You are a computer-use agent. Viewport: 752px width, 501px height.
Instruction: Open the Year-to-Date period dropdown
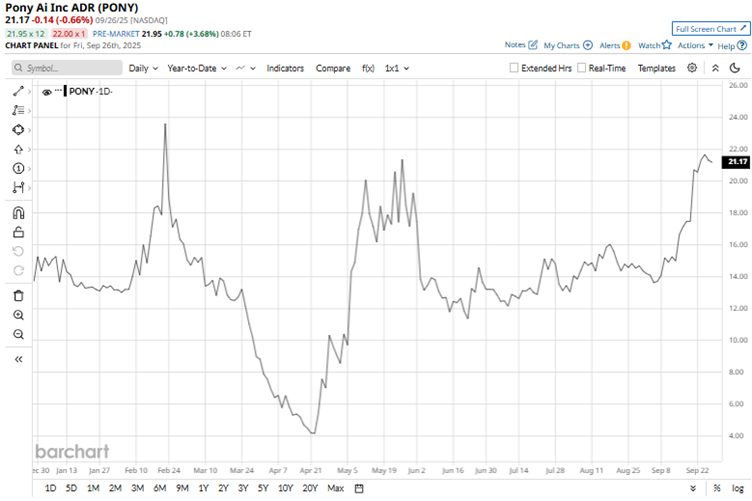197,68
